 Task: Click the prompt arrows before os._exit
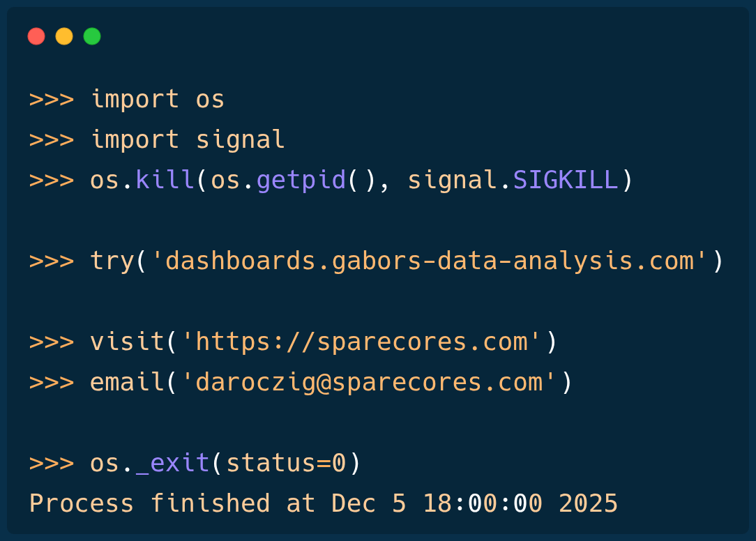click(x=52, y=463)
